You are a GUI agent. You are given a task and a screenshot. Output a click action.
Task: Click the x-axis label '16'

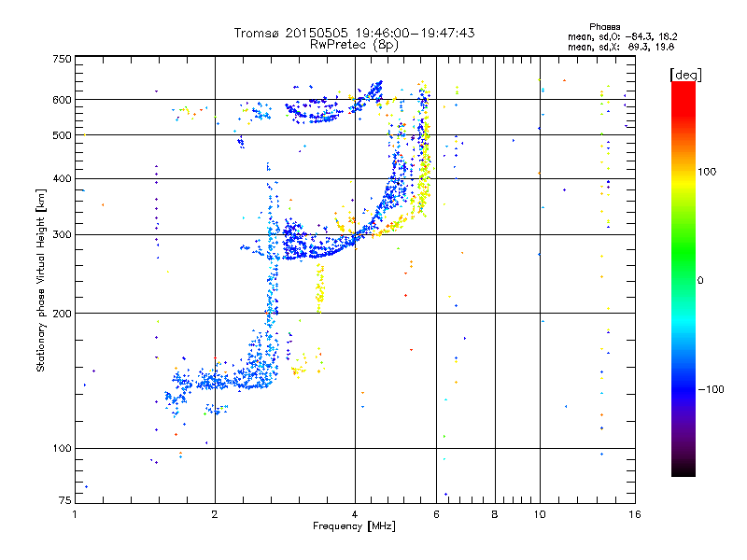[635, 514]
